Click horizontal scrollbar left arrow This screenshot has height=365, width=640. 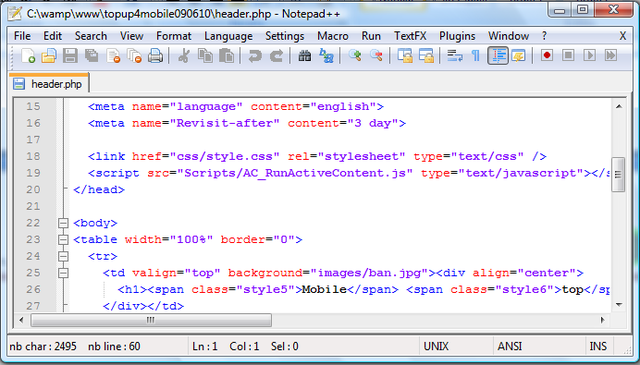coord(21,320)
